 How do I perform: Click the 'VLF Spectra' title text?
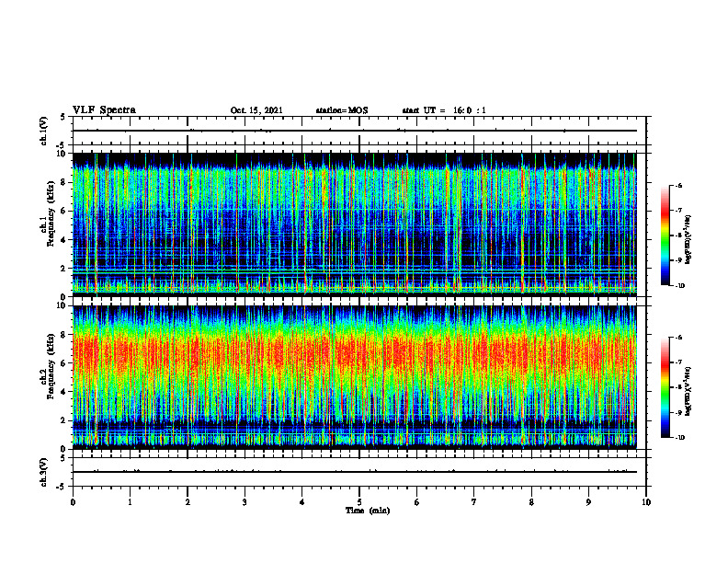click(x=104, y=110)
